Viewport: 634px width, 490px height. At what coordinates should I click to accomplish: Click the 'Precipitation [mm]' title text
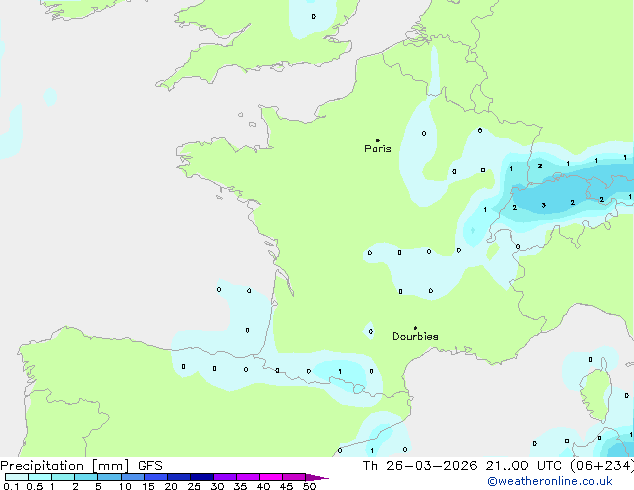coord(65,466)
